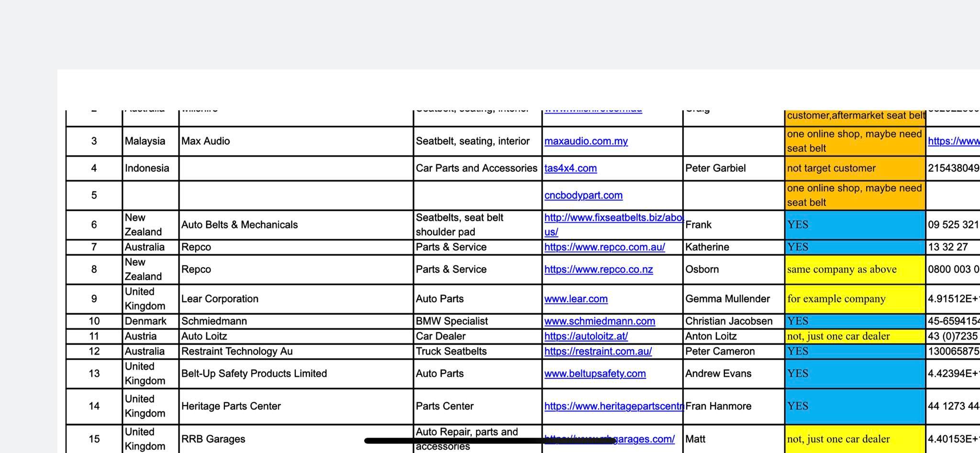Click the 'not target customer' orange cell

(855, 169)
